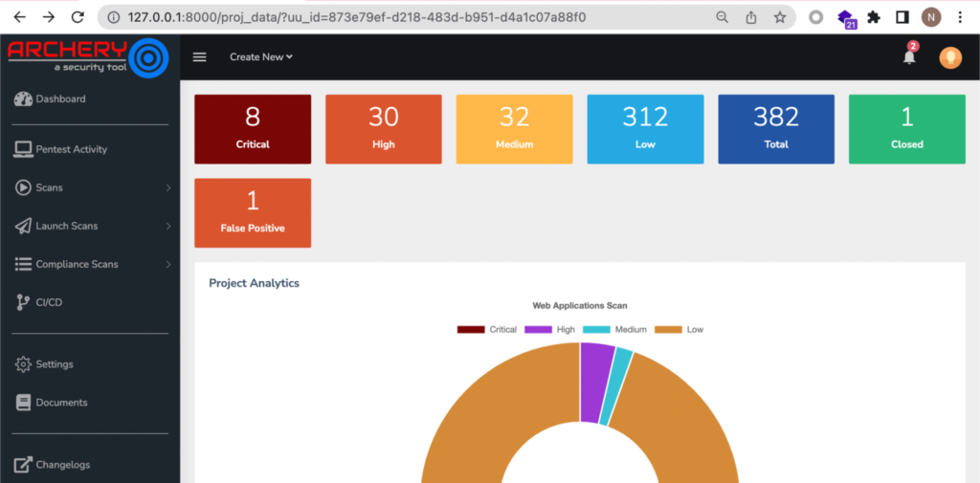Expand Compliance Scans menu item

(x=90, y=264)
